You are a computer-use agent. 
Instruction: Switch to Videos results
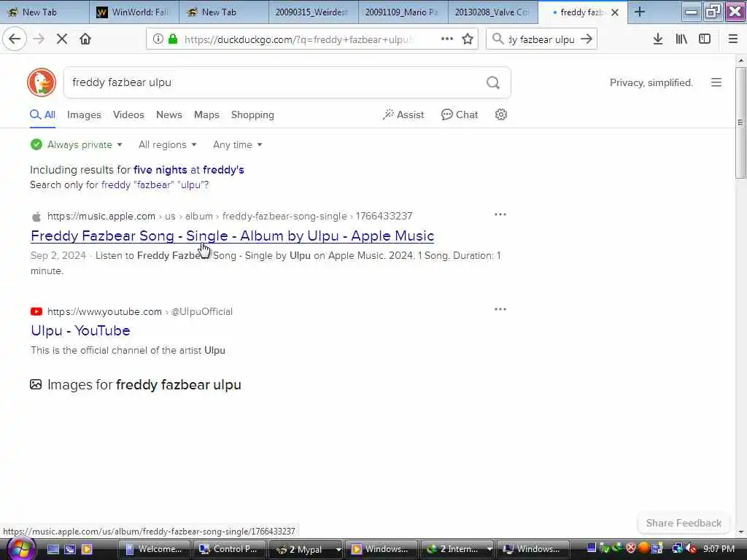(128, 114)
